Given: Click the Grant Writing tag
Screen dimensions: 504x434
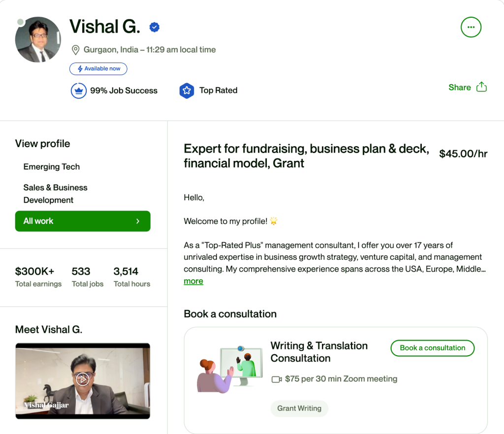Looking at the screenshot, I should point(299,408).
